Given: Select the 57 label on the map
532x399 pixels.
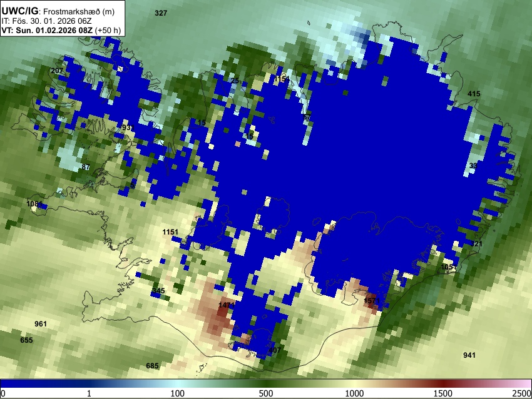Looking at the screenshot, I should (307, 118).
